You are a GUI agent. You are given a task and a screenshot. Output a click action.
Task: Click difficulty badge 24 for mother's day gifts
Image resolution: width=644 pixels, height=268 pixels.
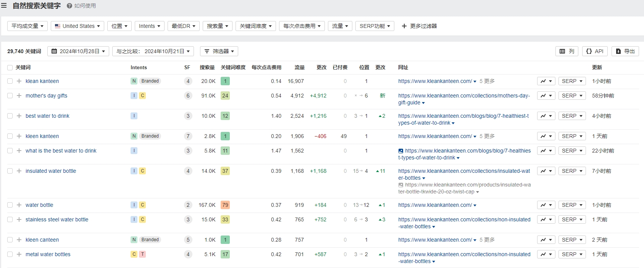coord(225,96)
